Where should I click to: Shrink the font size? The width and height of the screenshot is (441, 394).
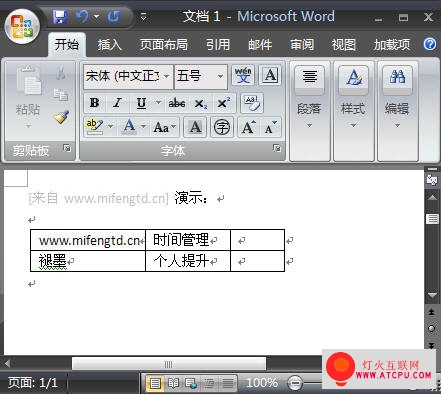pyautogui.click(x=270, y=127)
